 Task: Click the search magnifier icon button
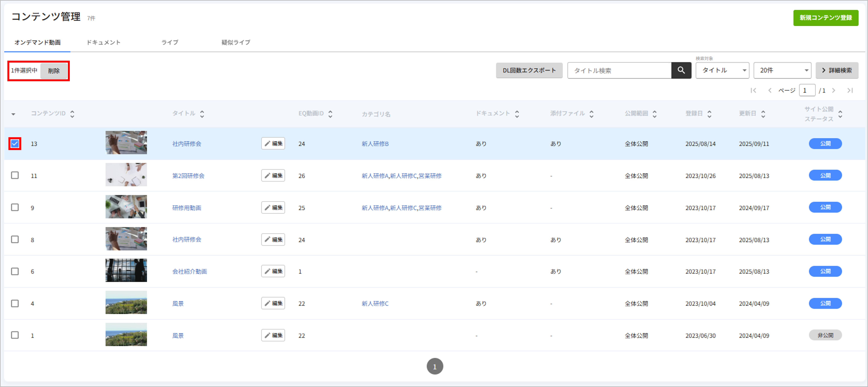click(x=681, y=70)
